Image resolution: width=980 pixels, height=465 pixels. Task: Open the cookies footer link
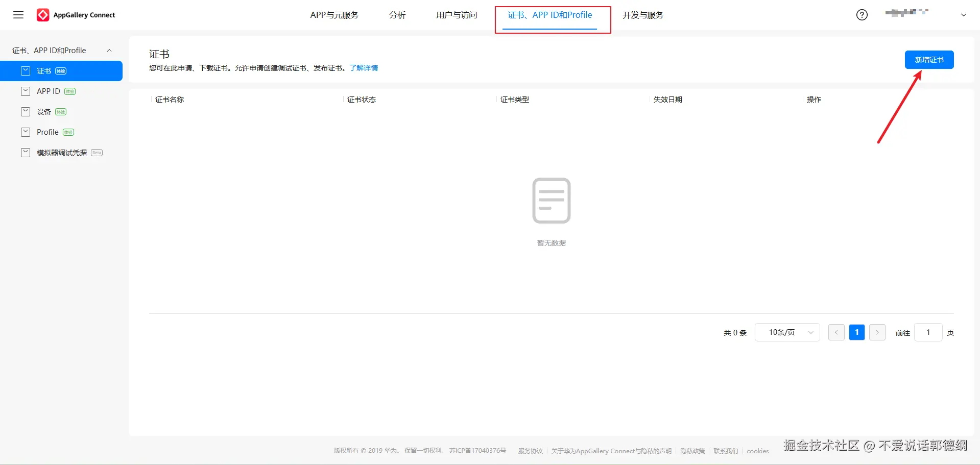[758, 451]
